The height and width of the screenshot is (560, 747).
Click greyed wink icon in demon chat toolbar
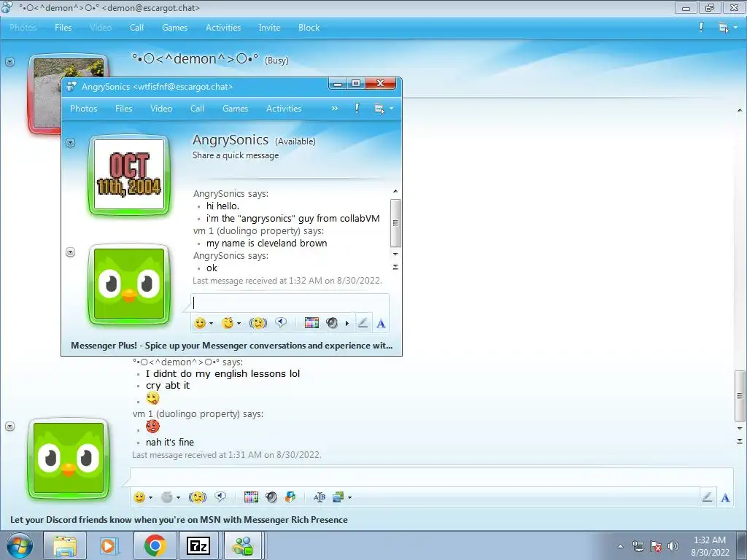[167, 497]
